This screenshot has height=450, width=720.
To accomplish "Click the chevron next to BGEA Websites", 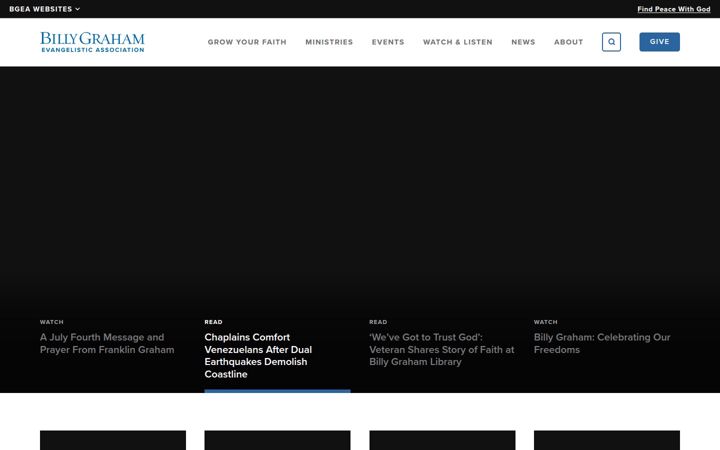I will [78, 9].
